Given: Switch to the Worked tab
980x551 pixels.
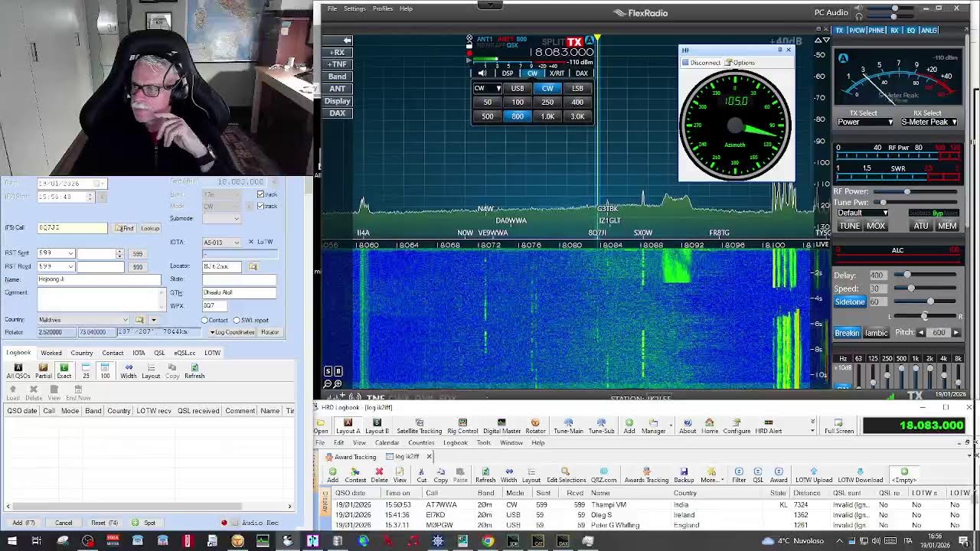Looking at the screenshot, I should [x=51, y=353].
